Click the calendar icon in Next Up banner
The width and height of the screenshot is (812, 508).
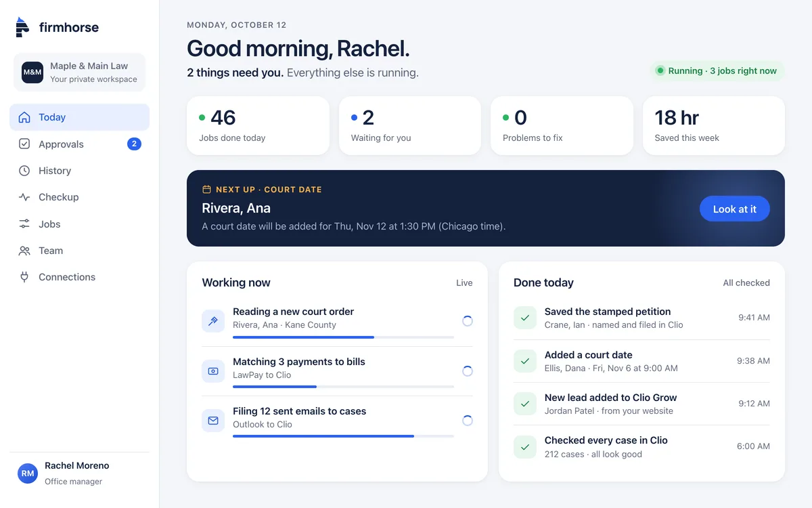tap(207, 190)
